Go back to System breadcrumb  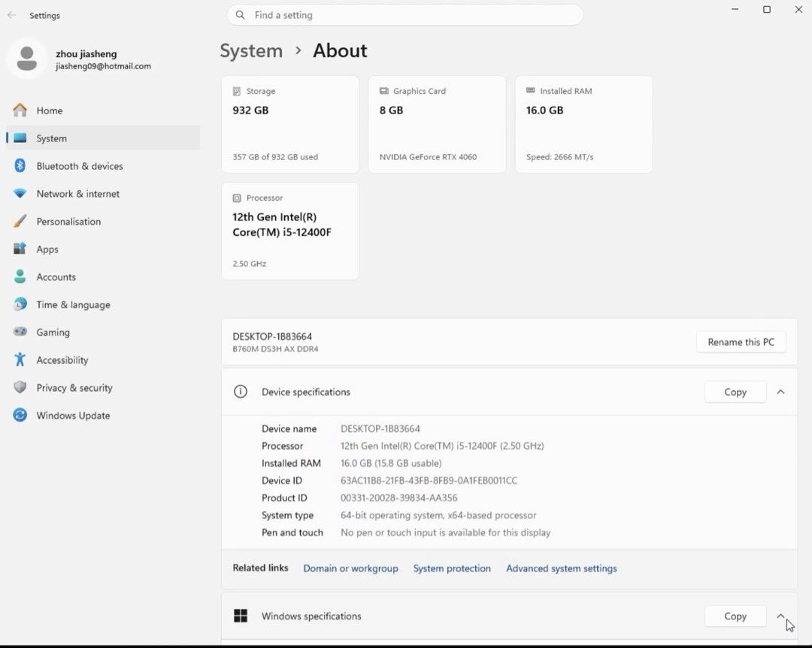point(251,51)
